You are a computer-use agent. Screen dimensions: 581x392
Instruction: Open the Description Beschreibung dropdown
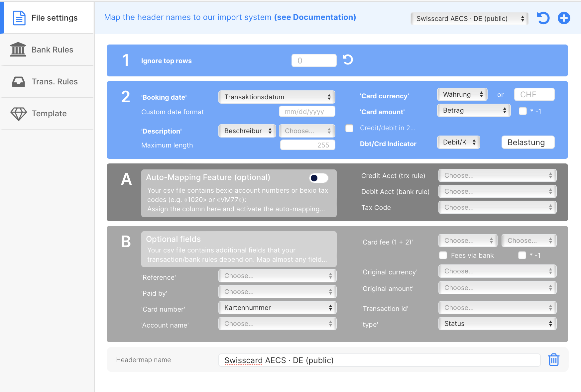click(247, 131)
